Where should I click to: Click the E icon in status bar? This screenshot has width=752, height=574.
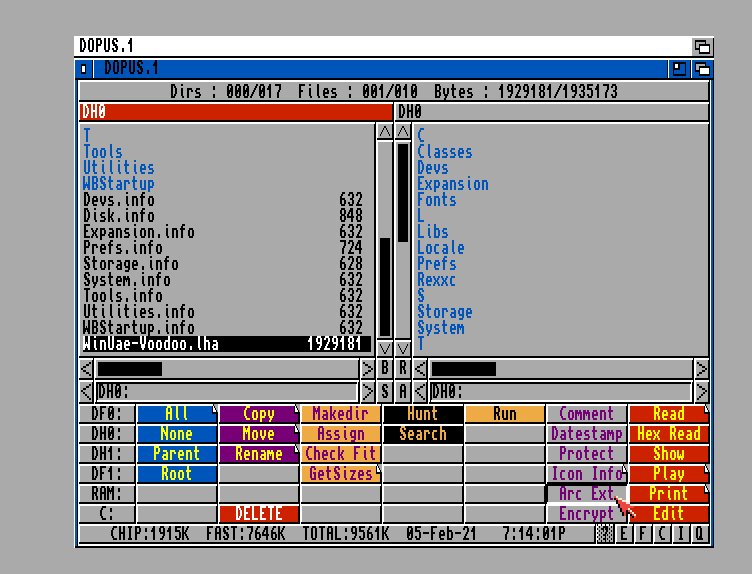point(625,534)
